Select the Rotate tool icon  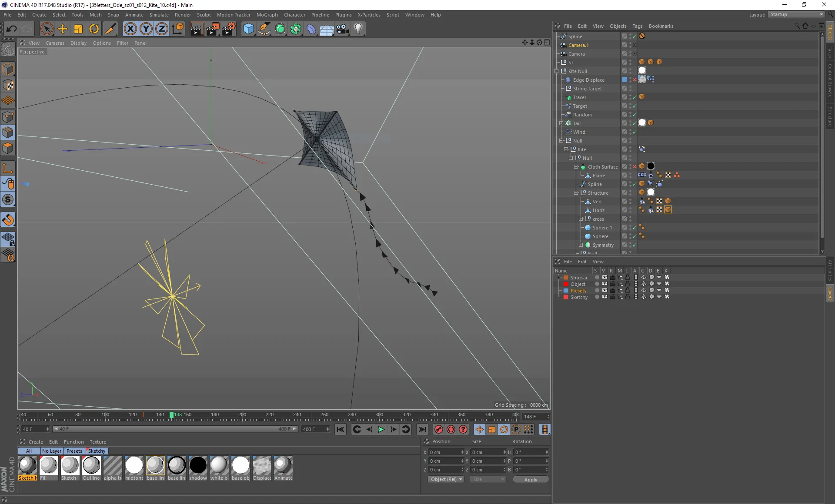pyautogui.click(x=94, y=29)
